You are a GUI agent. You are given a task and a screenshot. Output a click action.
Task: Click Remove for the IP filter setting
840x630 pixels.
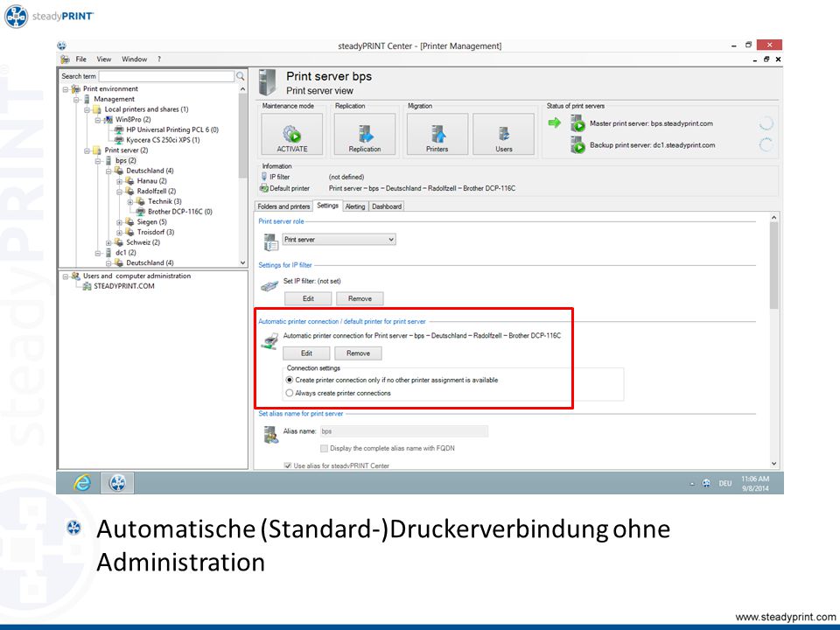pyautogui.click(x=360, y=298)
